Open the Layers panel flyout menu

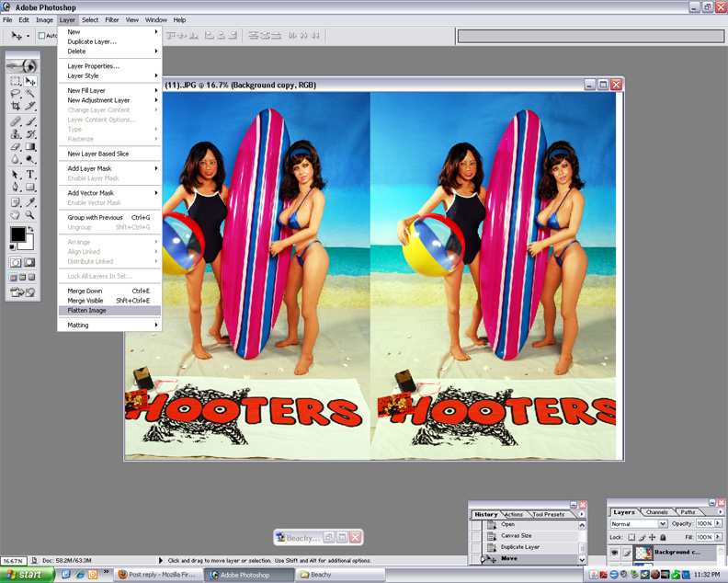click(x=720, y=512)
